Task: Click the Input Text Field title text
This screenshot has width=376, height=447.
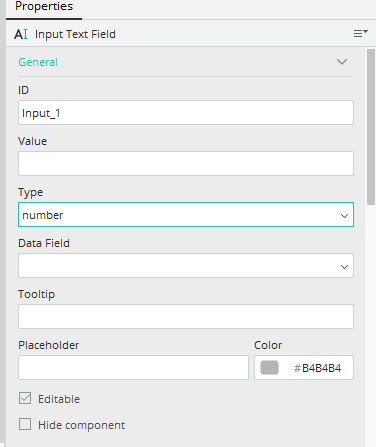Action: tap(75, 34)
